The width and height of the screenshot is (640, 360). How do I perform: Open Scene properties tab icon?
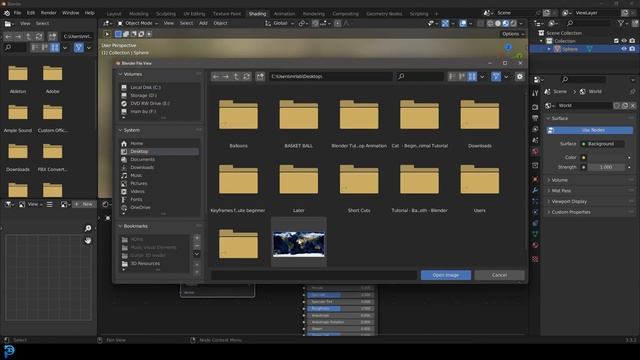point(535,140)
